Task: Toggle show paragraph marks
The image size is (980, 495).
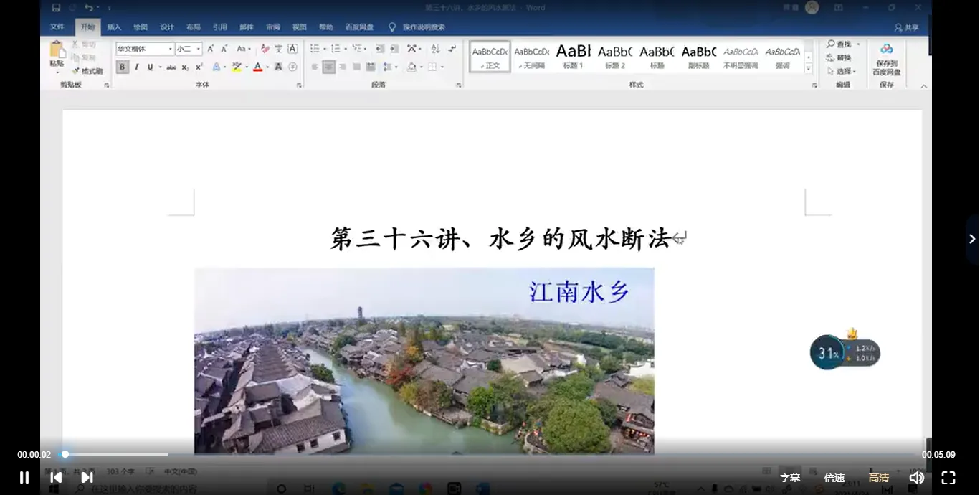Action: (x=452, y=49)
